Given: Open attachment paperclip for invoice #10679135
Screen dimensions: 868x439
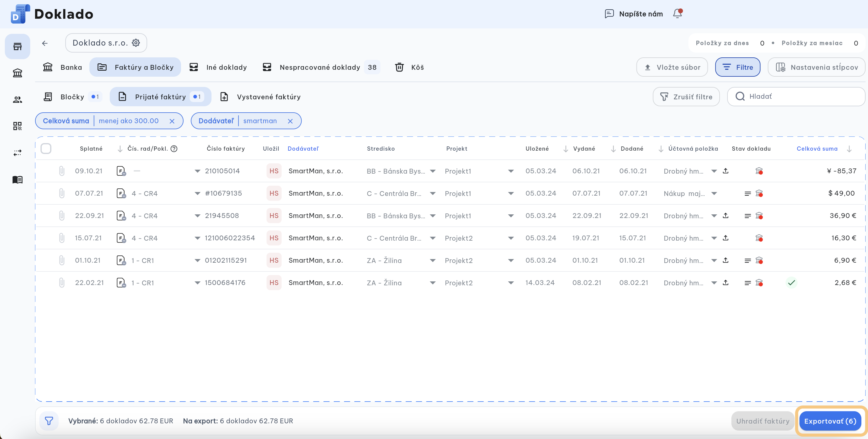Looking at the screenshot, I should pyautogui.click(x=62, y=193).
